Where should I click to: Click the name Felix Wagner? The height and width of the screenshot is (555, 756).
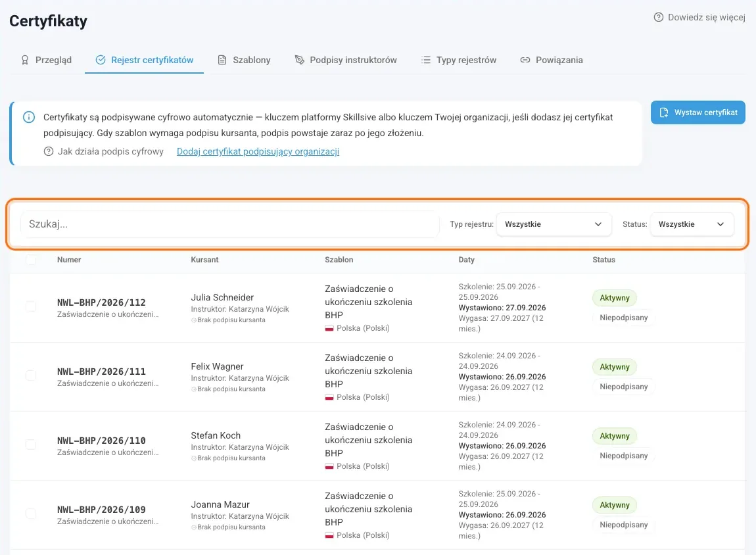(x=217, y=366)
